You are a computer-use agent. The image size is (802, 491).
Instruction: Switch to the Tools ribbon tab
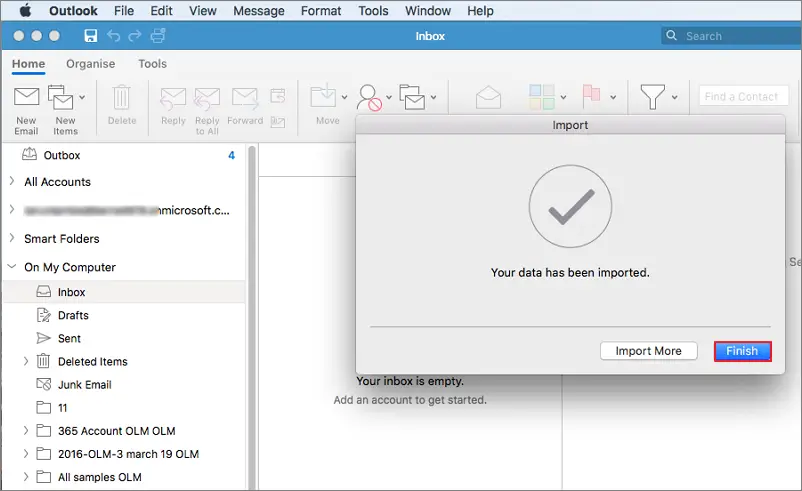tap(152, 64)
